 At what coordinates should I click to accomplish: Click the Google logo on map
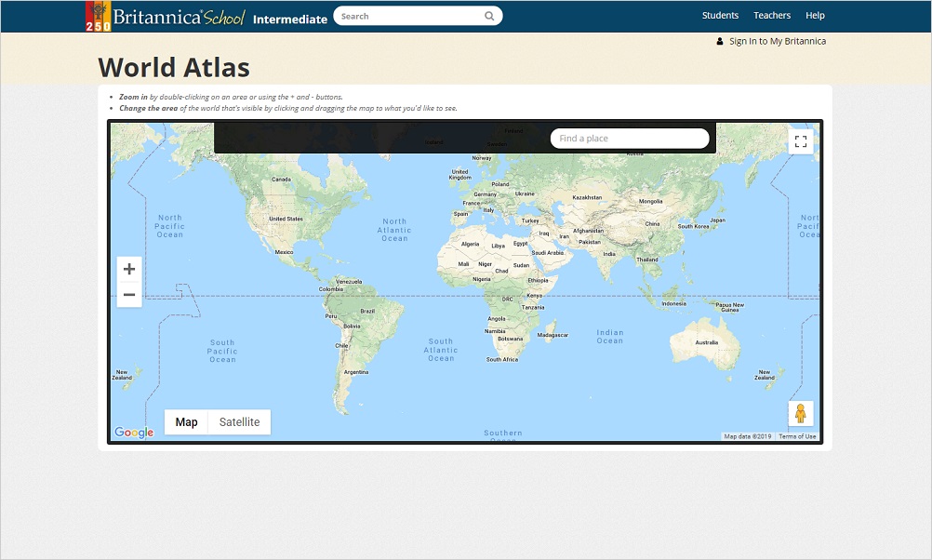134,433
